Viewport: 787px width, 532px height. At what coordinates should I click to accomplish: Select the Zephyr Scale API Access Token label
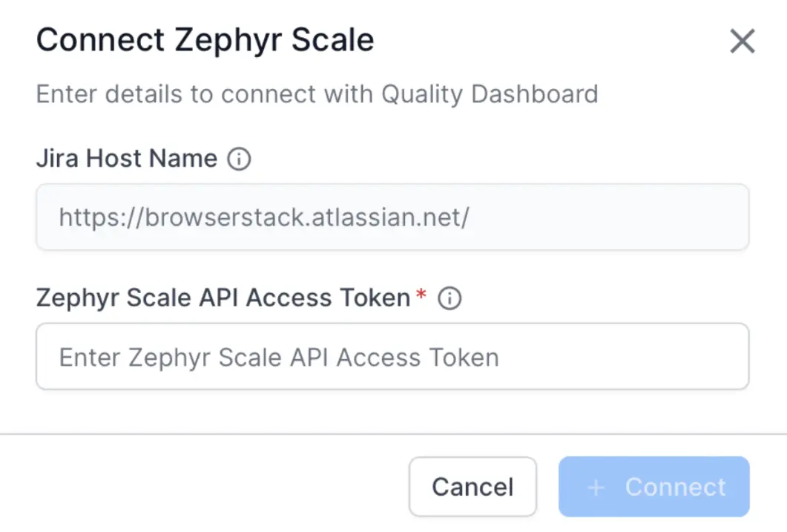(x=223, y=298)
